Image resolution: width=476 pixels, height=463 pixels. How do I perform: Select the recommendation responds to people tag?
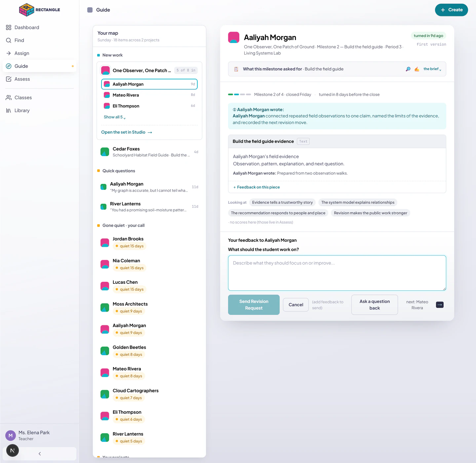278,213
